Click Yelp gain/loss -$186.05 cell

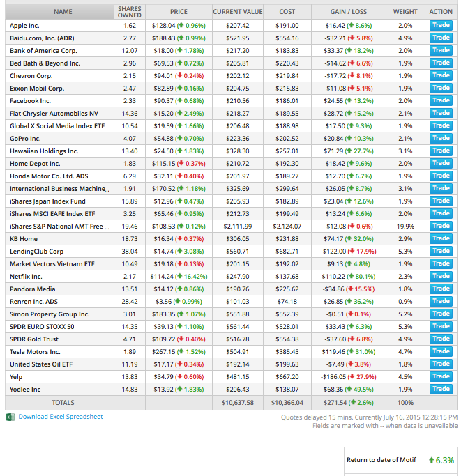point(349,377)
